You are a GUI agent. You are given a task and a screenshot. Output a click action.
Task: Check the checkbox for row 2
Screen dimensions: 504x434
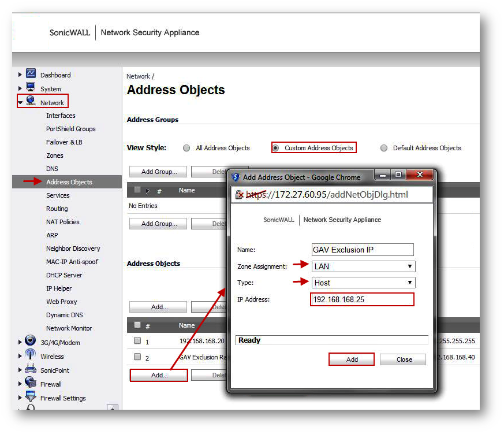137,357
